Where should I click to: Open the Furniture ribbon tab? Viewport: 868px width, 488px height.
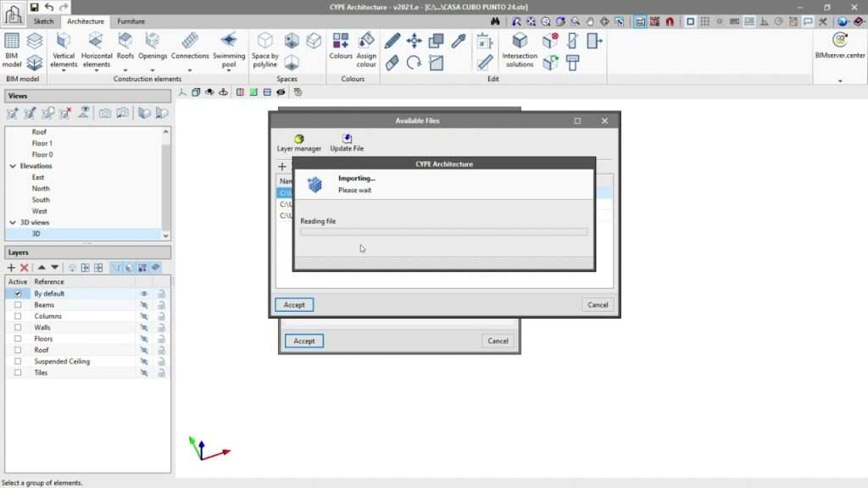pyautogui.click(x=131, y=21)
